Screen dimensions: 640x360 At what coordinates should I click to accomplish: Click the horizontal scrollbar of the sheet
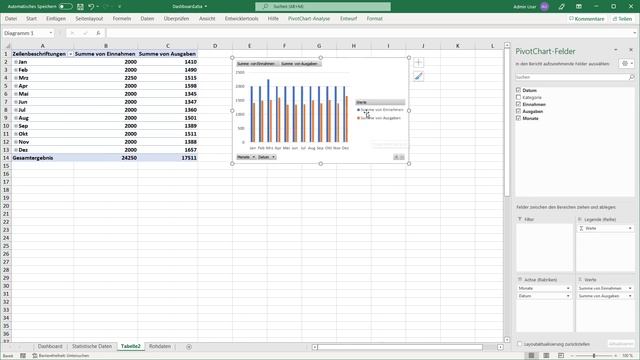pyautogui.click(x=400, y=347)
